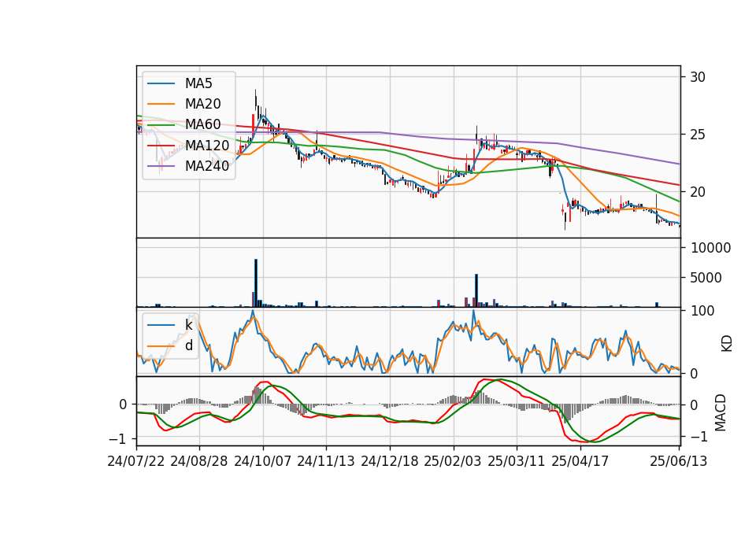Click the 24/08/28 date label
756x543 pixels.
(199, 461)
